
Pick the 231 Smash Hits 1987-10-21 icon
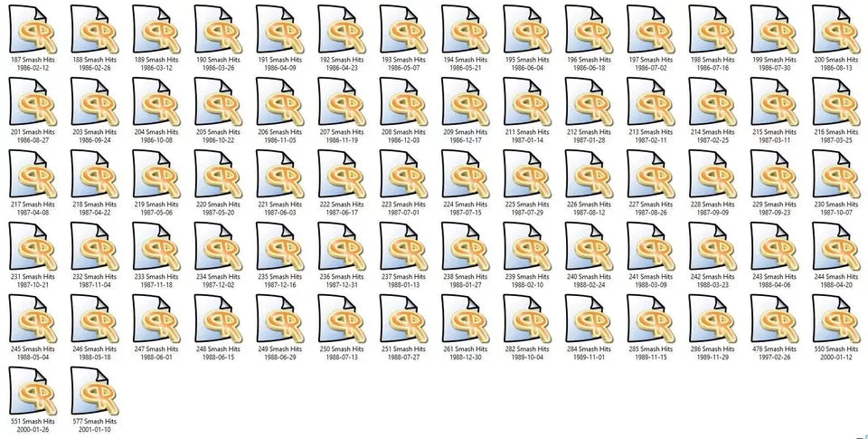pos(33,246)
